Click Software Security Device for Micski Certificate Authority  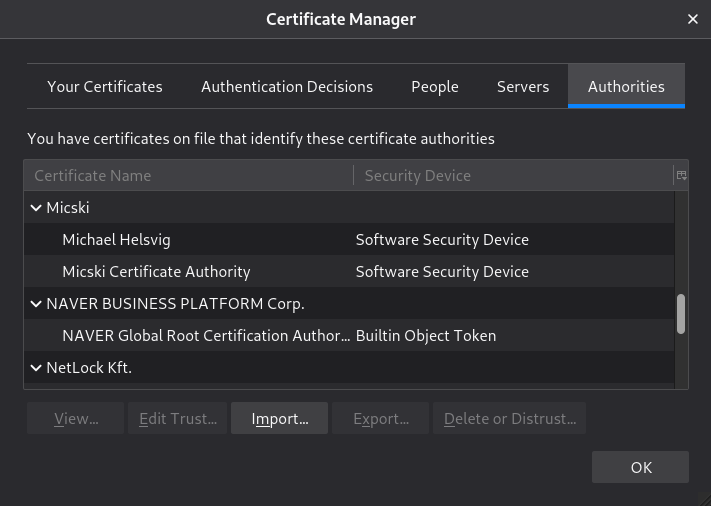pyautogui.click(x=442, y=271)
